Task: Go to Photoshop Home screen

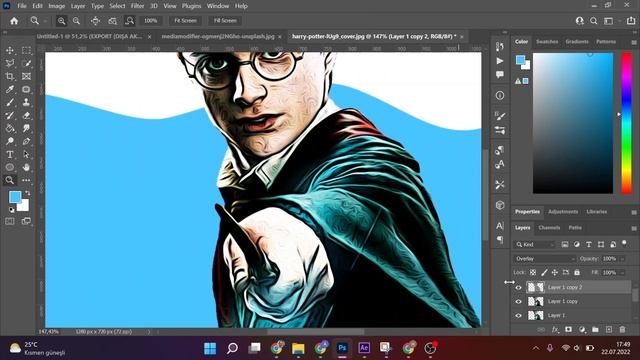Action: click(x=14, y=21)
